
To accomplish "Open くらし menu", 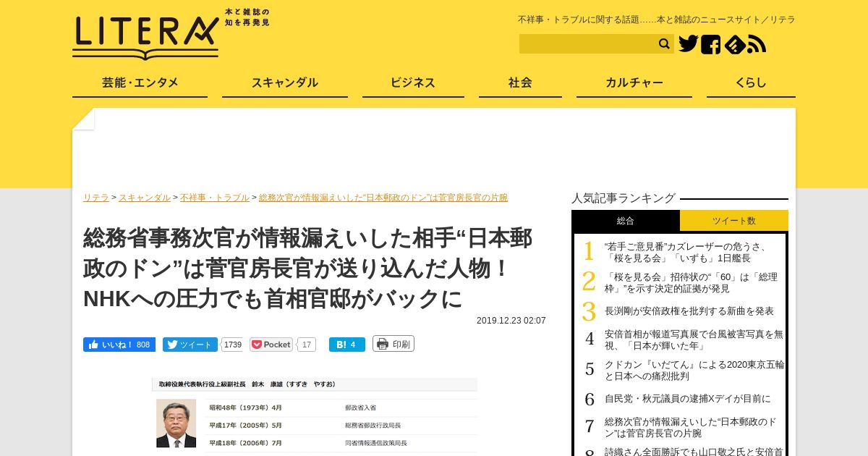I will pyautogui.click(x=751, y=83).
